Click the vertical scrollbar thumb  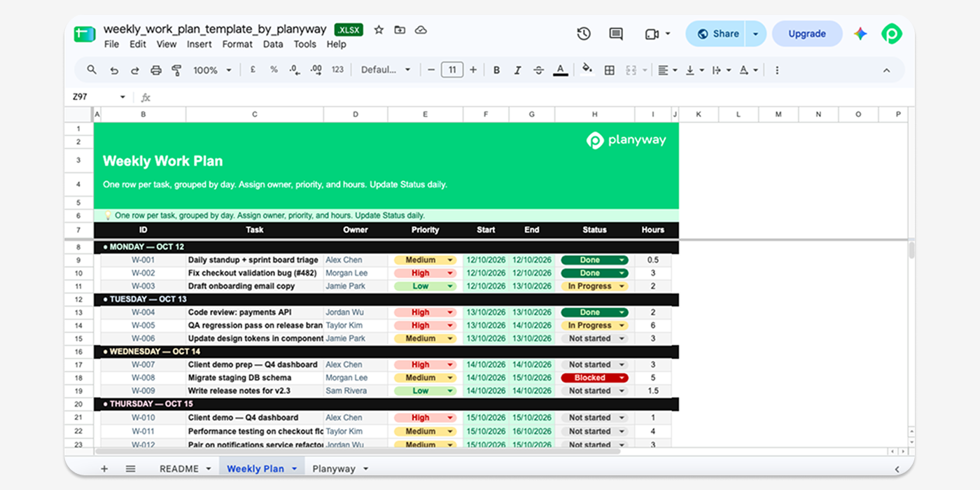click(911, 250)
